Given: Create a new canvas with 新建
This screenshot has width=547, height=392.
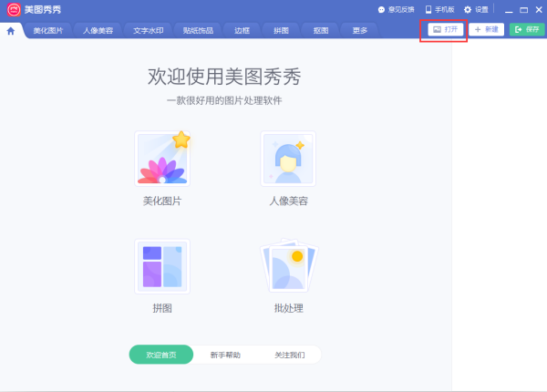Looking at the screenshot, I should (486, 30).
